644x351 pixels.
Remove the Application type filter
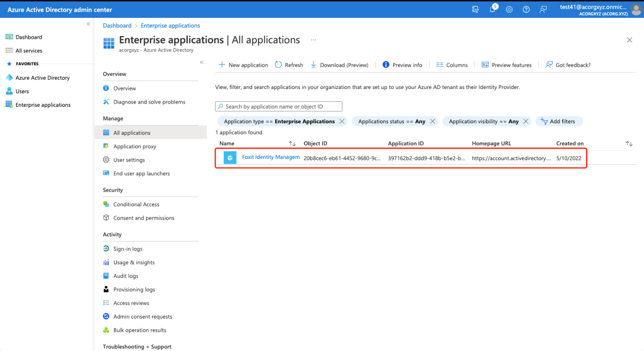tap(342, 121)
